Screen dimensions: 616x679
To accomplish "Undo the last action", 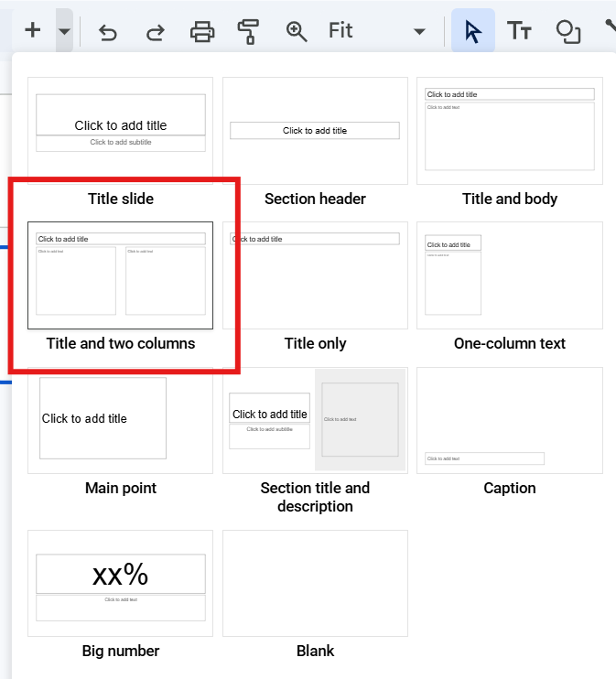I will coord(108,32).
